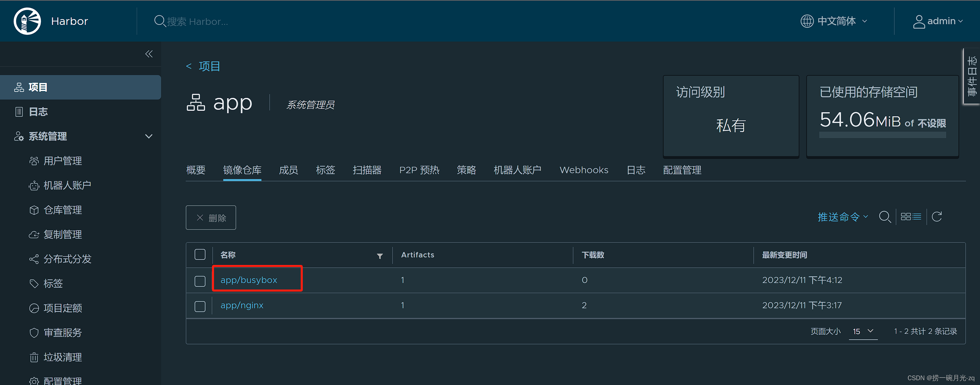Switch to the Webhooks tab

pos(584,170)
